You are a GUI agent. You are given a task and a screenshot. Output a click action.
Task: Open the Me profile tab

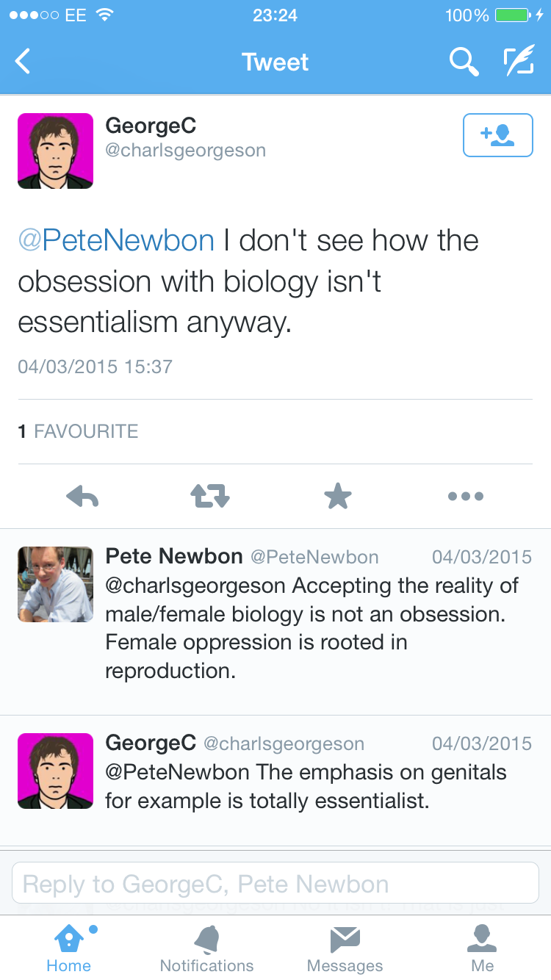click(x=483, y=948)
